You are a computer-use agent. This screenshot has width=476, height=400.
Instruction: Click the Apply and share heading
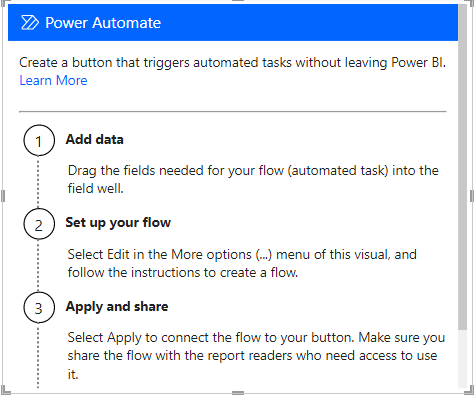(x=117, y=306)
